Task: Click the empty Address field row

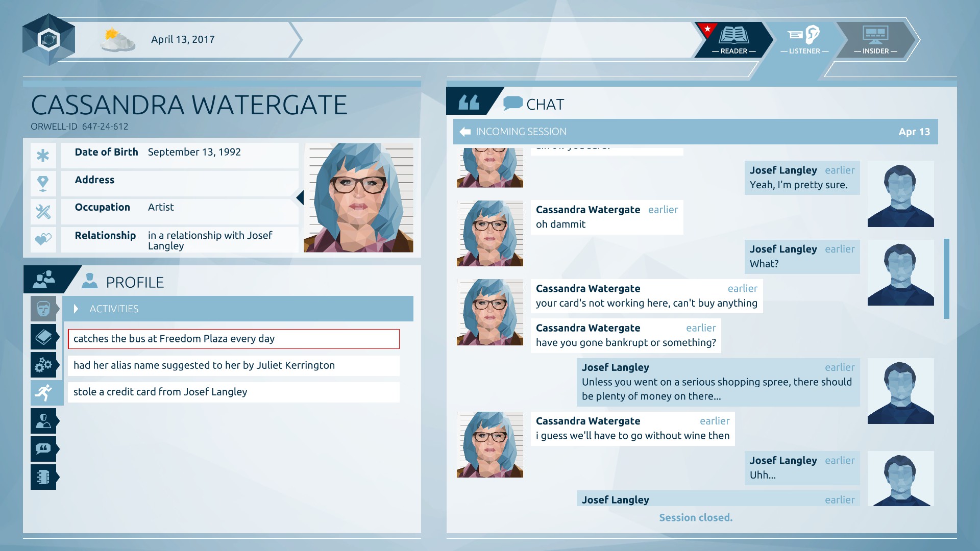Action: pyautogui.click(x=180, y=183)
